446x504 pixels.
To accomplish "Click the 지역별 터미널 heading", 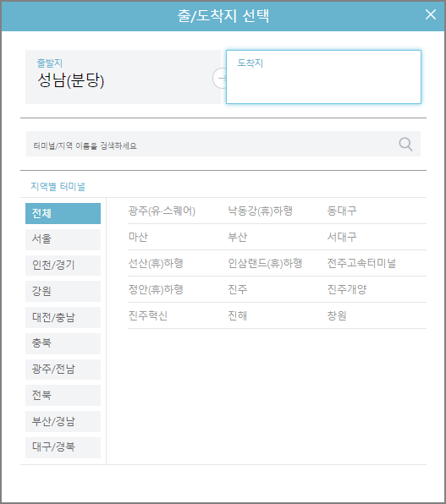I will pos(58,186).
